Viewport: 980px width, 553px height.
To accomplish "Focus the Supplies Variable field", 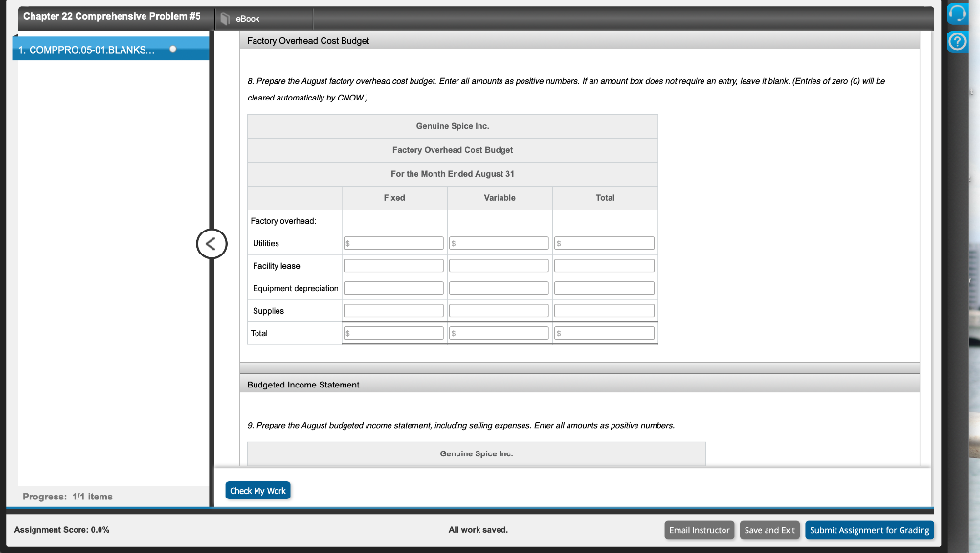I will (499, 311).
